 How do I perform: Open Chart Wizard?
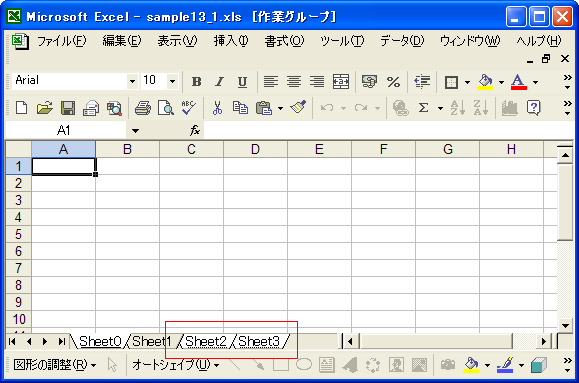coord(510,108)
